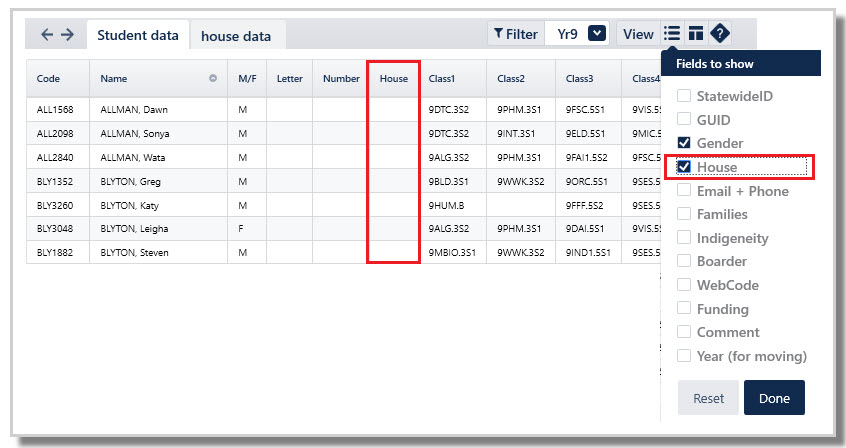Viewport: 846px width, 448px height.
Task: Untick the Gender checkbox
Action: pos(684,143)
